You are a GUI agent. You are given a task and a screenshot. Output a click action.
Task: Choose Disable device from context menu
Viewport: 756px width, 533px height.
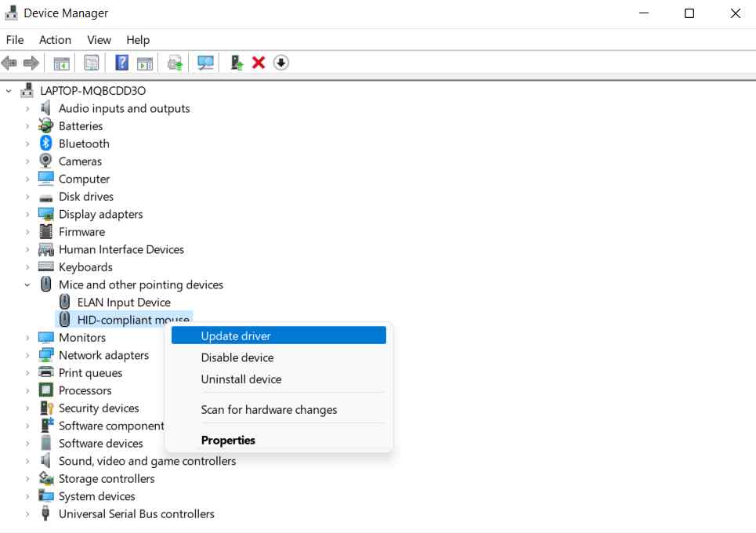[x=279, y=357]
